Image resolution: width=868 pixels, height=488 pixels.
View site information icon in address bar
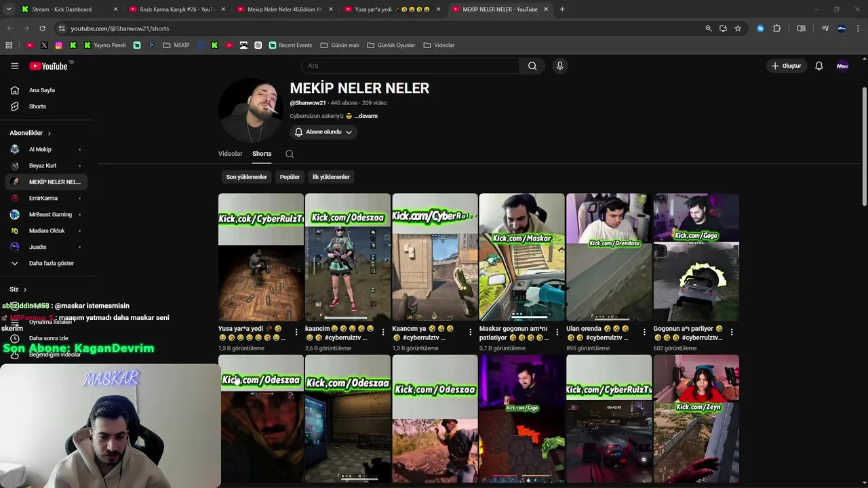click(62, 28)
